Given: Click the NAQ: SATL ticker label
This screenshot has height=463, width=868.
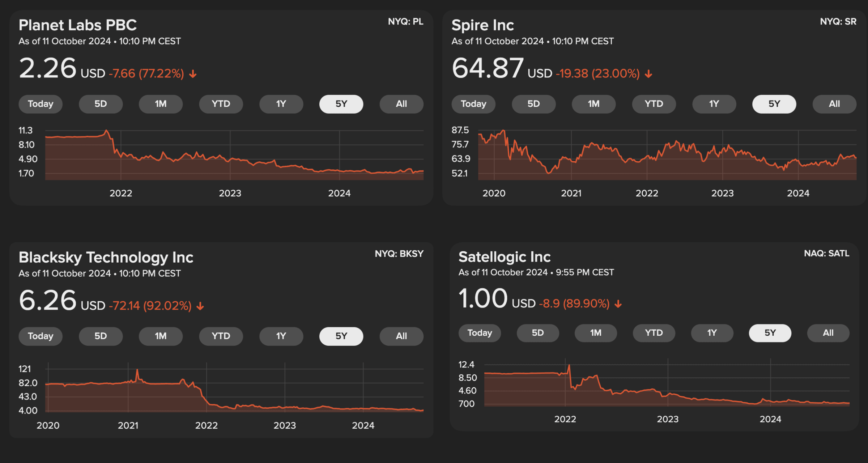Looking at the screenshot, I should click(826, 253).
